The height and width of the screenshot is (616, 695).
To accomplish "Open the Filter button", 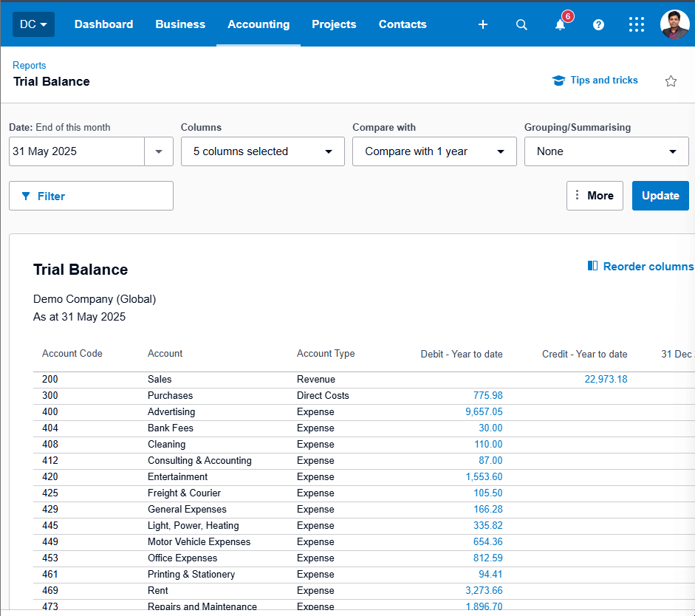I will point(91,196).
